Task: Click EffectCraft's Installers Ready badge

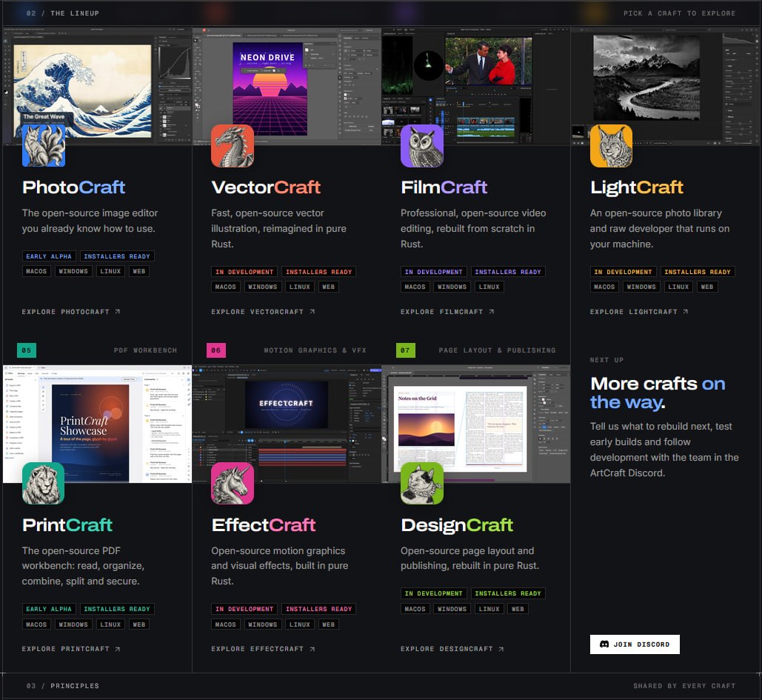Action: point(318,609)
